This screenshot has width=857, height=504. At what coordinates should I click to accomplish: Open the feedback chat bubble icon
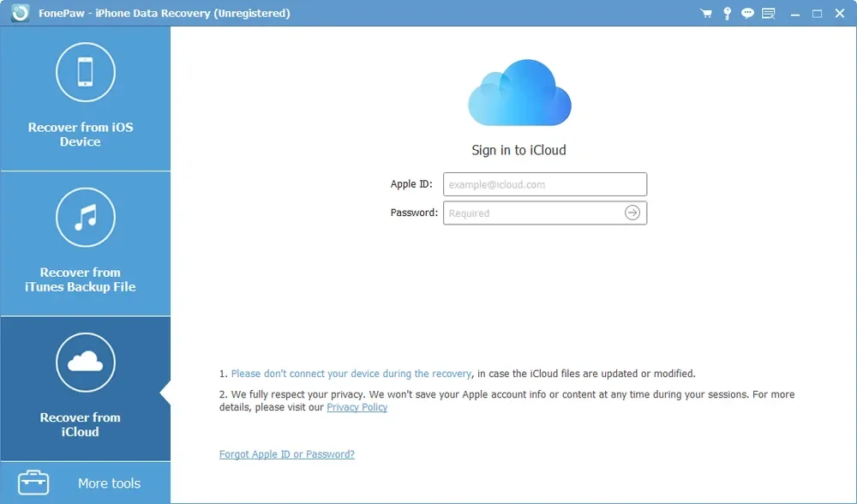pyautogui.click(x=747, y=13)
